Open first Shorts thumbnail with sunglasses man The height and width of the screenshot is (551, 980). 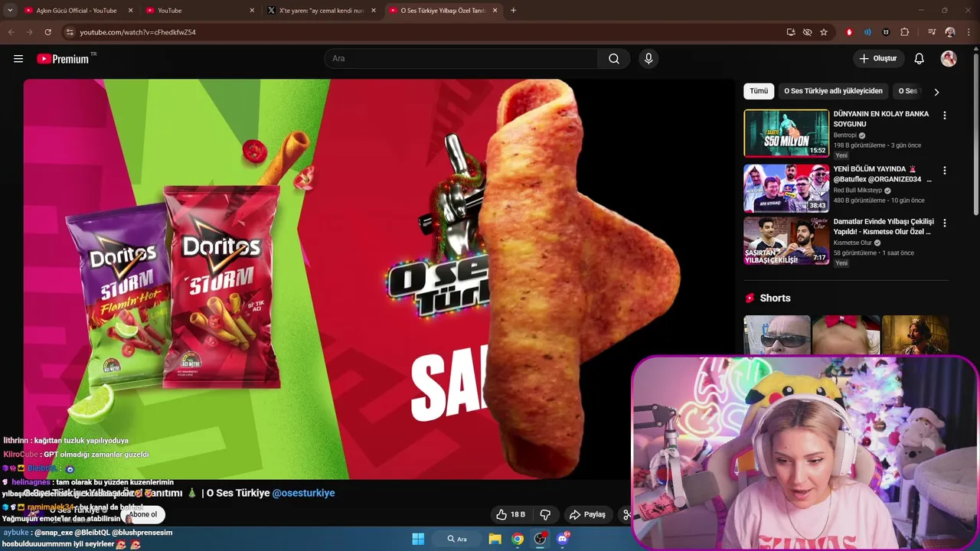coord(776,334)
